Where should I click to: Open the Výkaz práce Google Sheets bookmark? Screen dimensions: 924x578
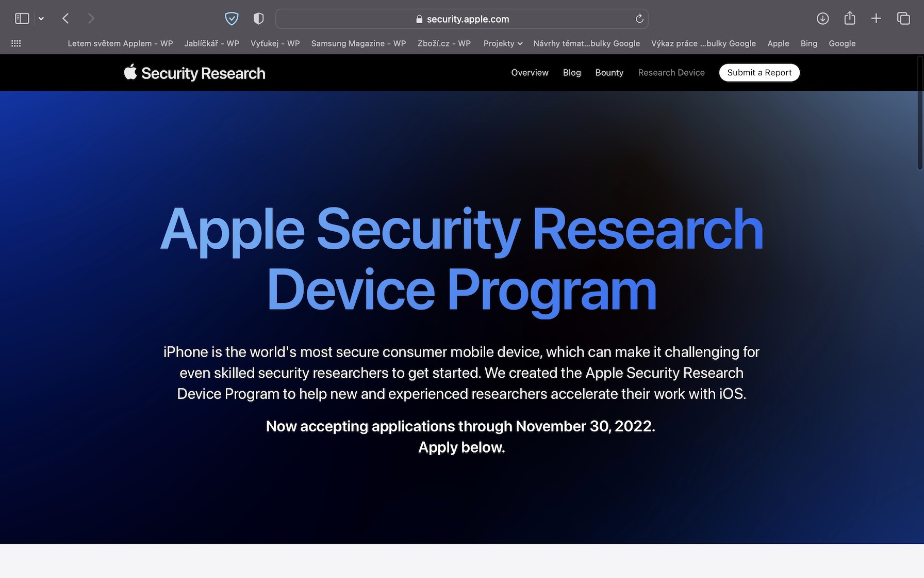tap(703, 43)
